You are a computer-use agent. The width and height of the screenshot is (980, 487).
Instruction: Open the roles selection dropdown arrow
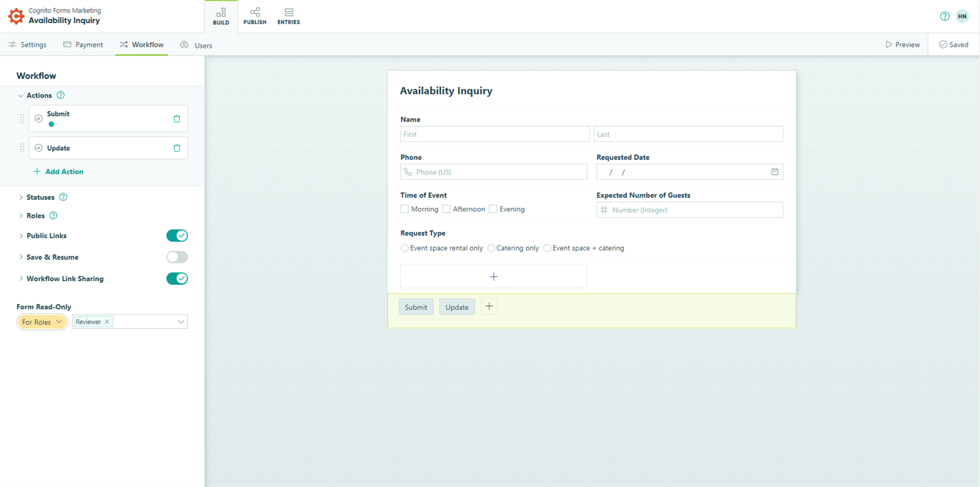[x=181, y=322]
